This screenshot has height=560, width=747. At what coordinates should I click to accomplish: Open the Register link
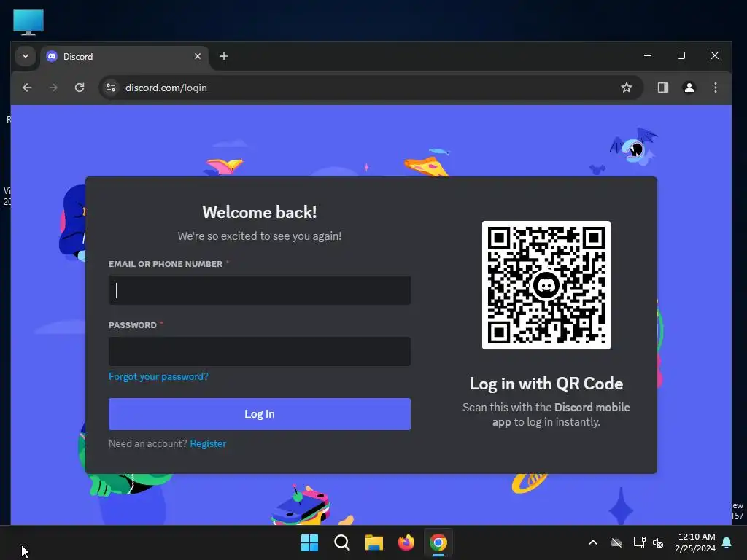tap(208, 443)
